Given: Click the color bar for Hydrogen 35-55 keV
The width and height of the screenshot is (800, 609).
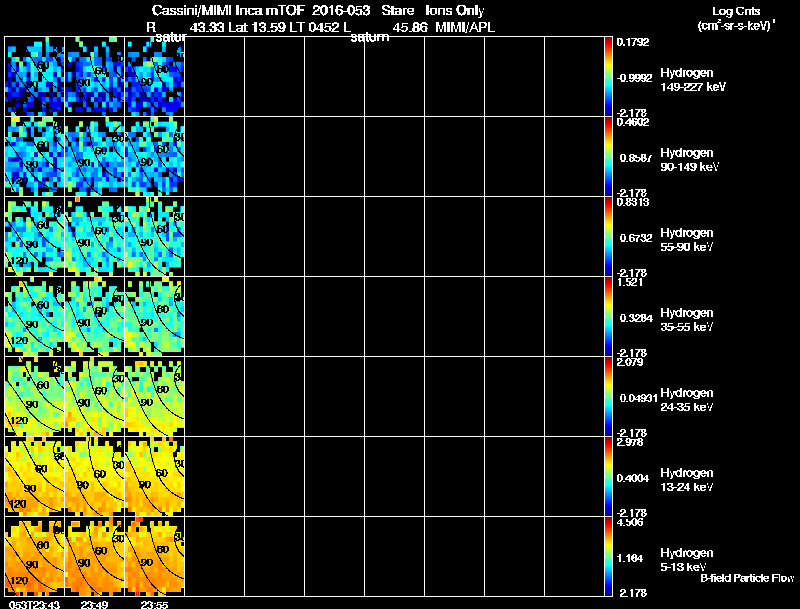Looking at the screenshot, I should coord(608,317).
